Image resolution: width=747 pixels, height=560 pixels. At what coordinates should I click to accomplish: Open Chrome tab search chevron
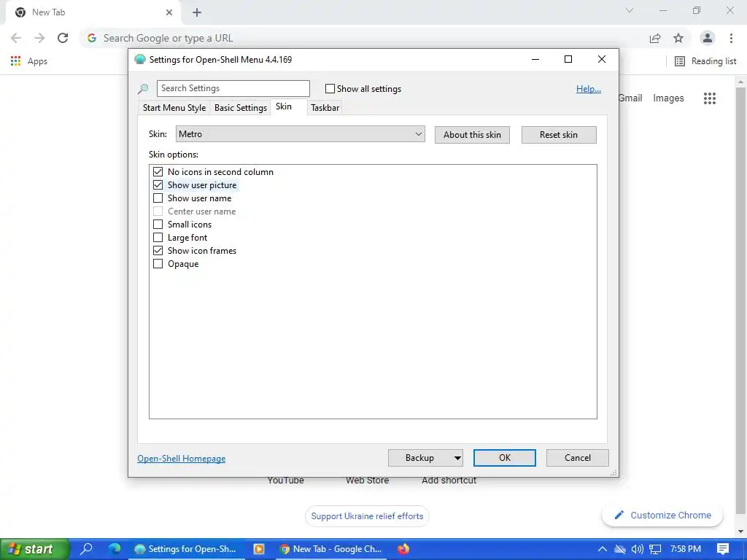[x=630, y=10]
